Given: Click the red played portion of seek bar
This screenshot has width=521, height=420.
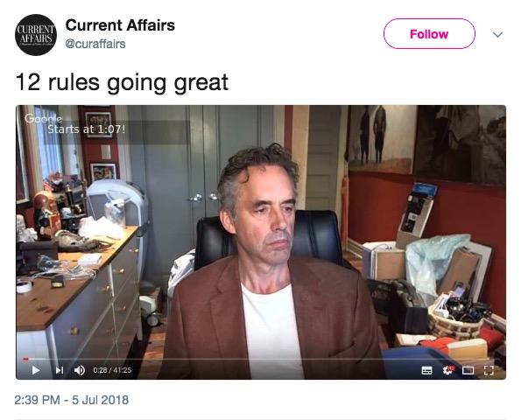Looking at the screenshot, I should 25,359.
